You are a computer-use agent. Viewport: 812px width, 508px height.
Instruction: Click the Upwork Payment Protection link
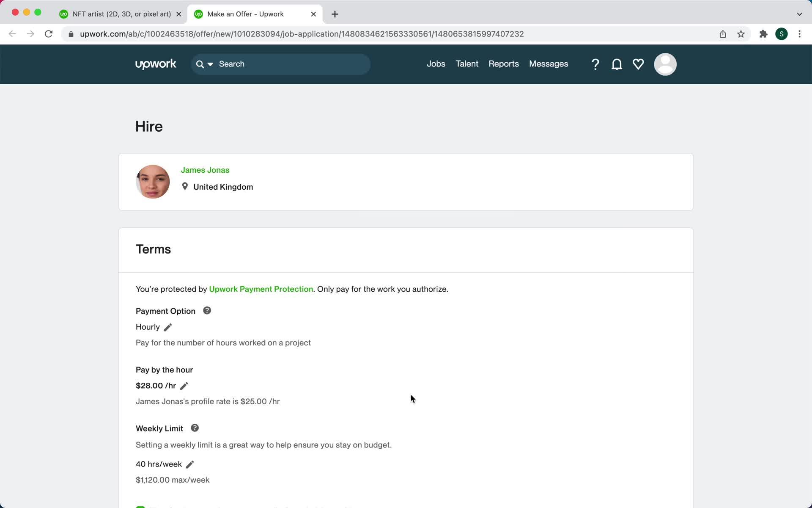click(261, 289)
